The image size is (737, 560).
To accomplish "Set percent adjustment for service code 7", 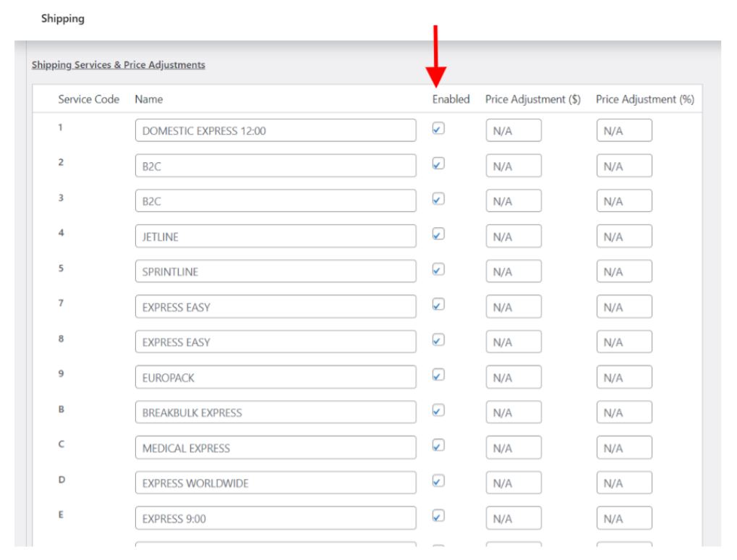I will pos(624,307).
